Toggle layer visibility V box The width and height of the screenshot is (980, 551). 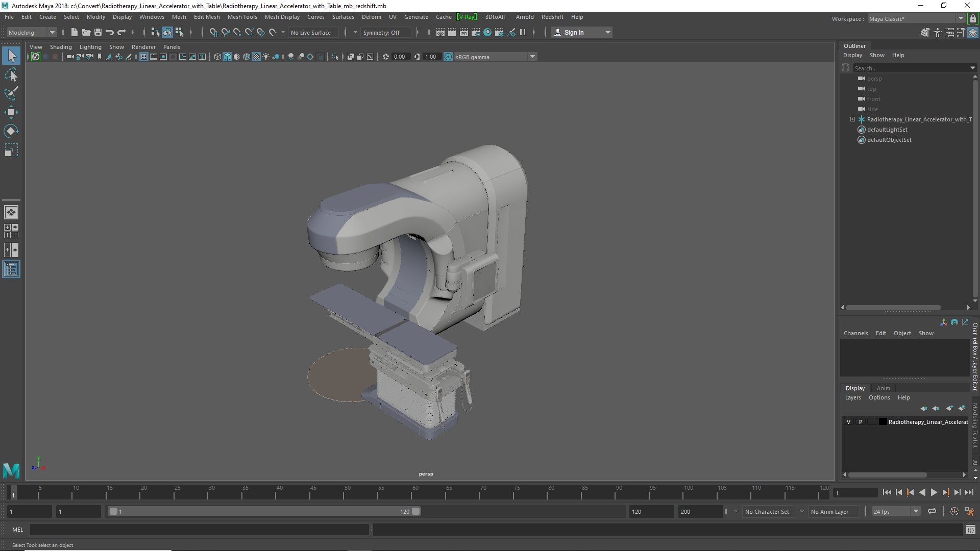click(x=848, y=422)
